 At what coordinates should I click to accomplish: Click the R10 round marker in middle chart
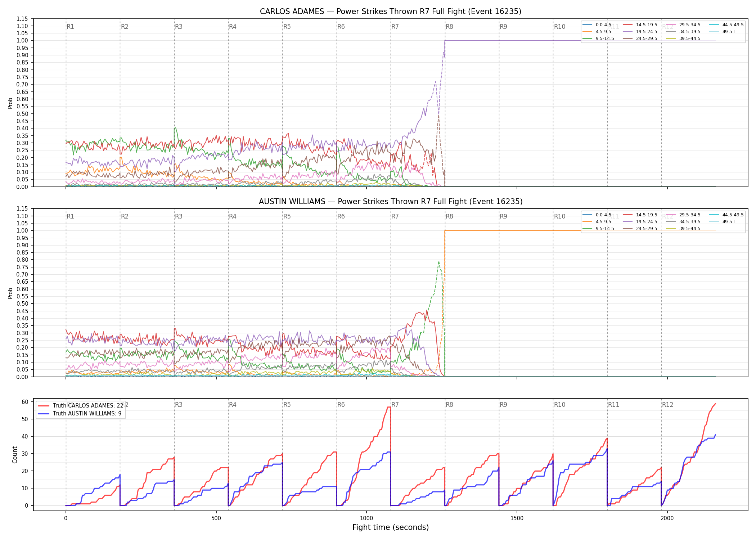point(559,216)
